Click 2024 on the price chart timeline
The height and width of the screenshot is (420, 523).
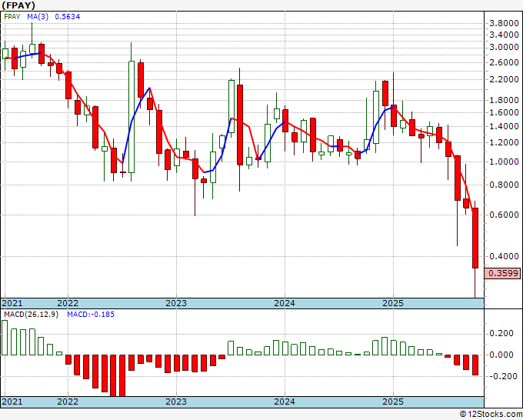point(285,303)
